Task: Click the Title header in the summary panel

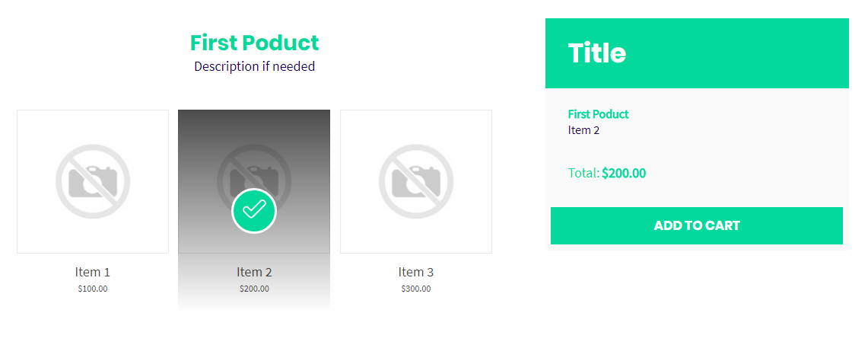Action: [x=596, y=53]
